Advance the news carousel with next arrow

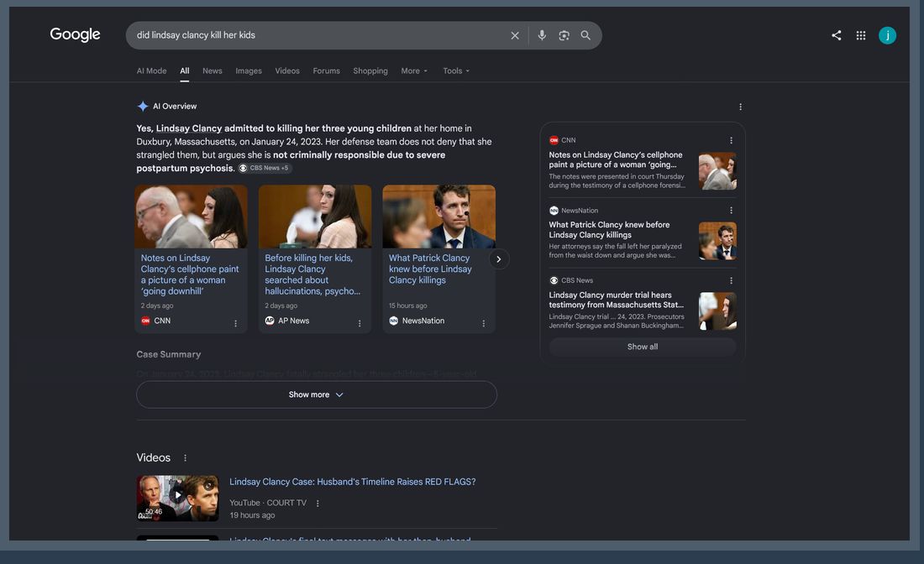point(498,259)
